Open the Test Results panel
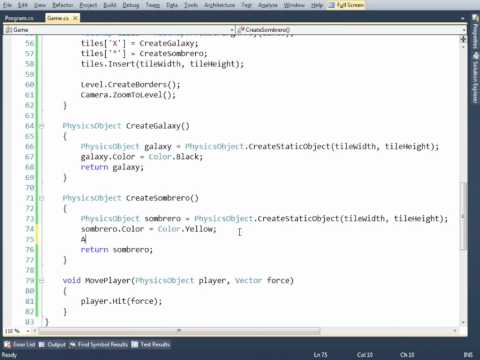The width and height of the screenshot is (480, 360). pyautogui.click(x=151, y=344)
